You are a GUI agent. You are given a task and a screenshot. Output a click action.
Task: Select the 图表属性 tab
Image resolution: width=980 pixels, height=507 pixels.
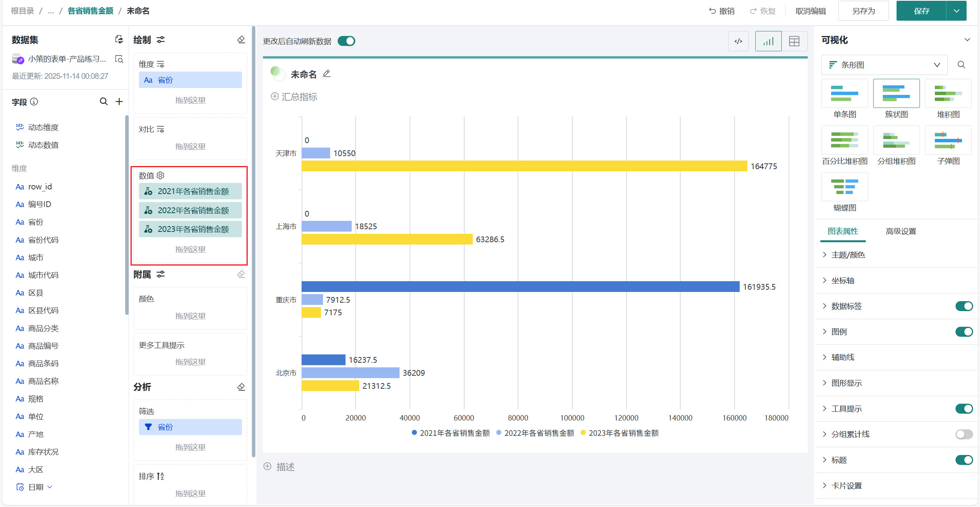843,231
